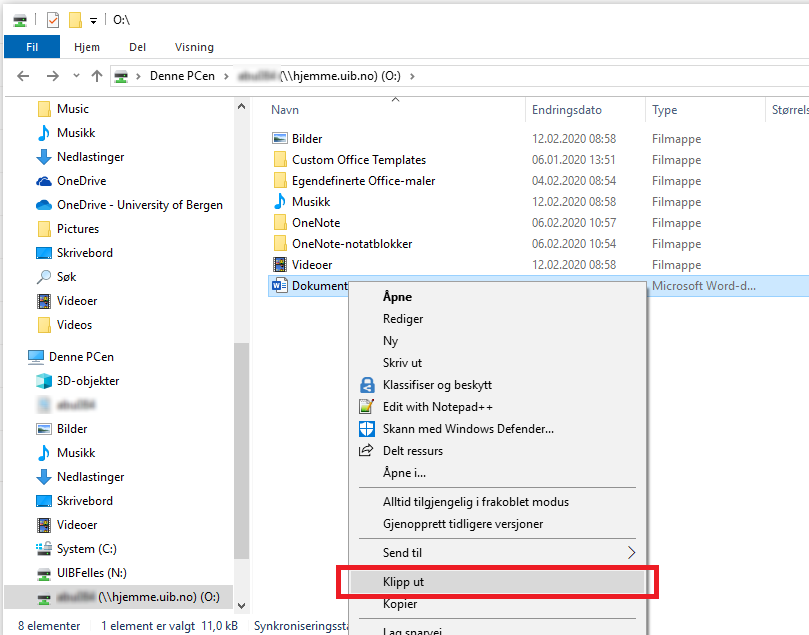809x635 pixels.
Task: Select the (O:) drive in navigation pane
Action: click(119, 597)
